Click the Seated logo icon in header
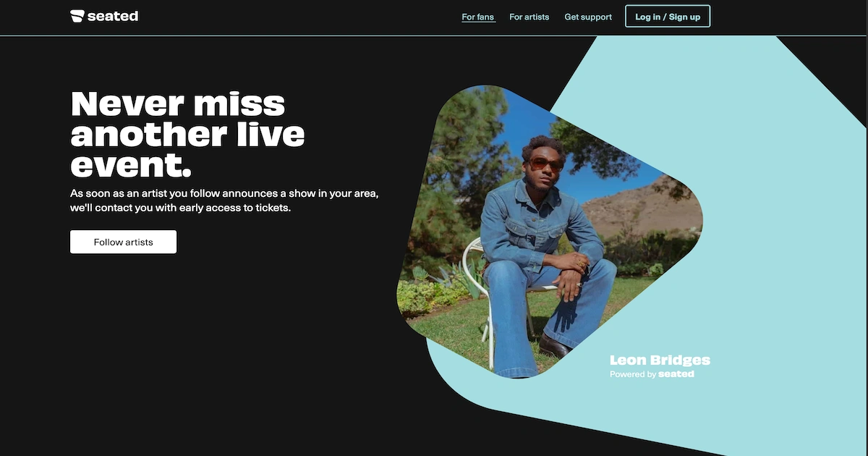Screen dimensions: 868x456 pyautogui.click(x=77, y=16)
